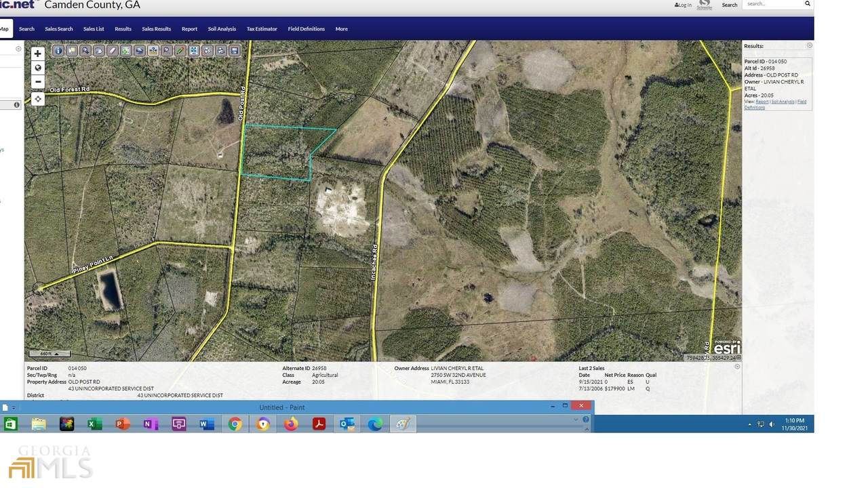Click the flag select tool in map toolbar
Screen dimensions: 868x488
[72, 50]
